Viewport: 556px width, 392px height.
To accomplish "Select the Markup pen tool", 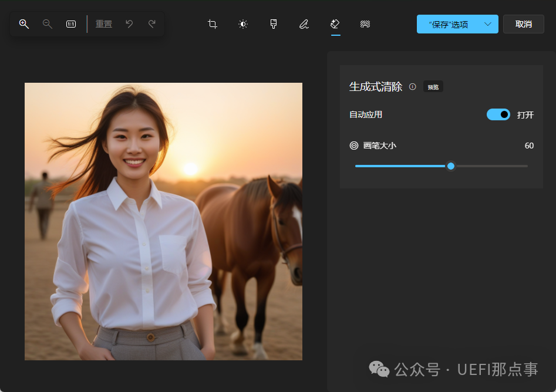I will tap(304, 24).
